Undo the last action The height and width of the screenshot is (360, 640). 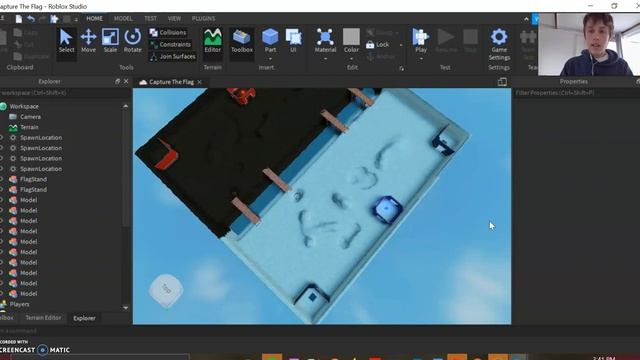(31, 19)
